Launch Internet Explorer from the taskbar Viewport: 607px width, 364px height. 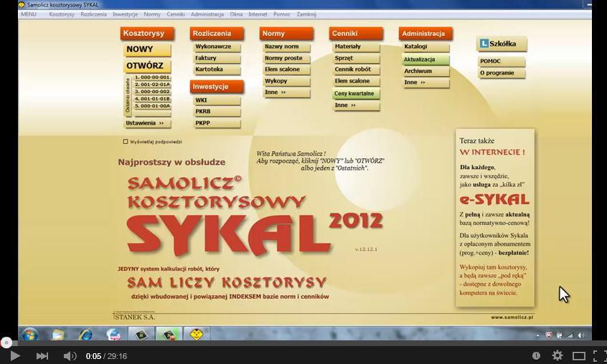(x=85, y=334)
